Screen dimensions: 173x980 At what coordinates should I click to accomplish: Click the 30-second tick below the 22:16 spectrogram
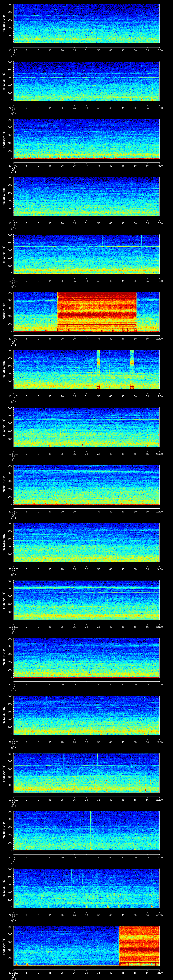tap(86, 166)
